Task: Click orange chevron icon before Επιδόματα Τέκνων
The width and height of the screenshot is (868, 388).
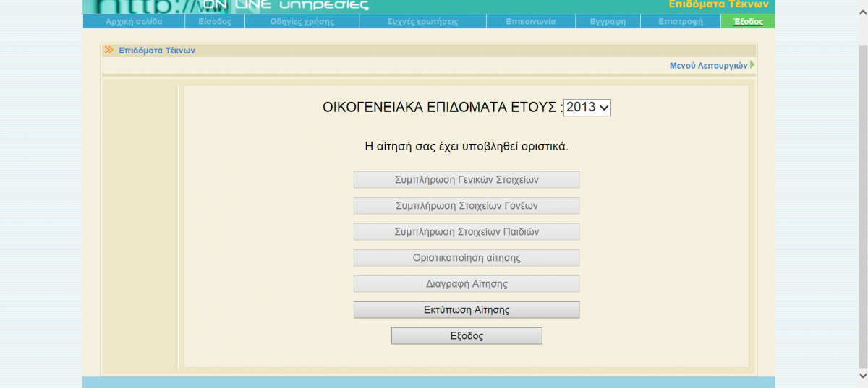Action: (x=109, y=51)
